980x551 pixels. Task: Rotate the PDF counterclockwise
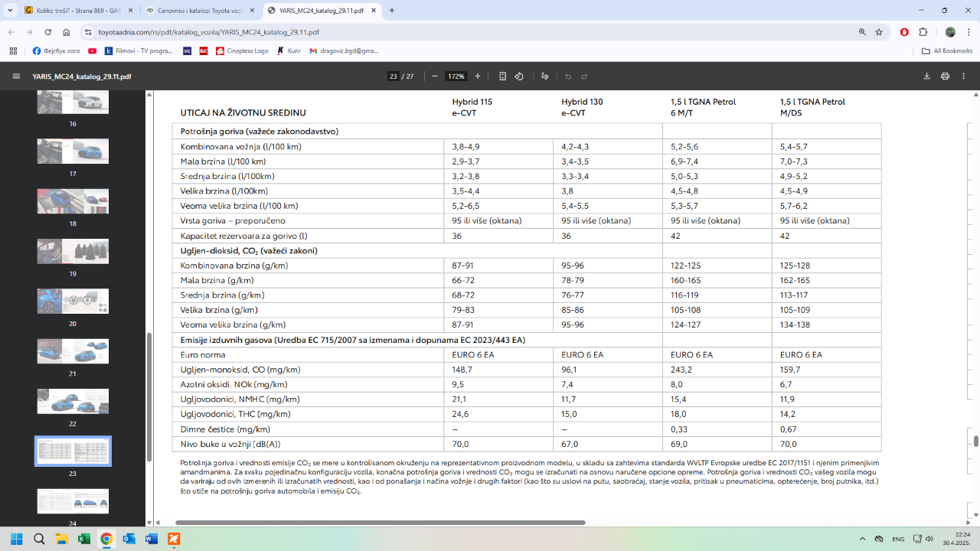(x=519, y=77)
